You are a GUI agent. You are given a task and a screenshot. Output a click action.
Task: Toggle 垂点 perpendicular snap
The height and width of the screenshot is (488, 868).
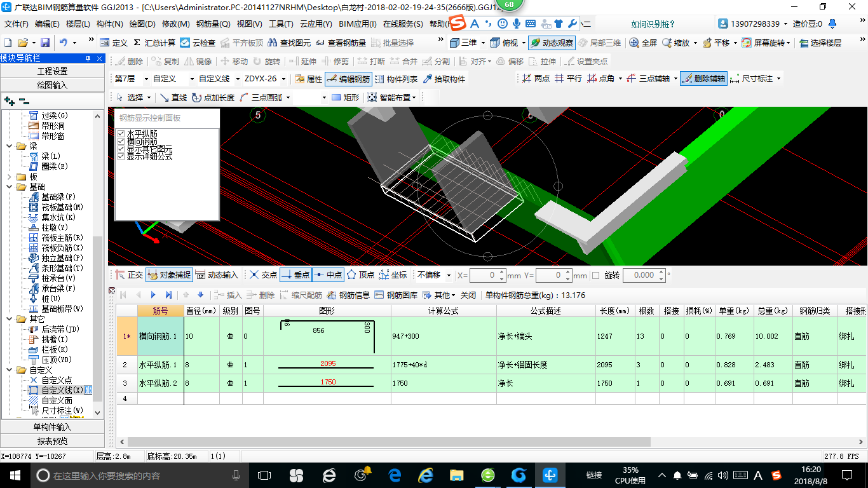(295, 275)
